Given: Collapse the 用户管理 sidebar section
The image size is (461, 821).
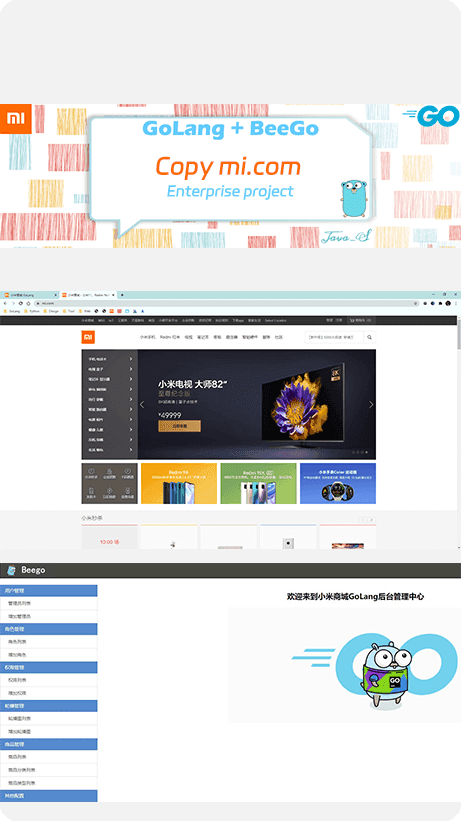Looking at the screenshot, I should click(x=49, y=591).
